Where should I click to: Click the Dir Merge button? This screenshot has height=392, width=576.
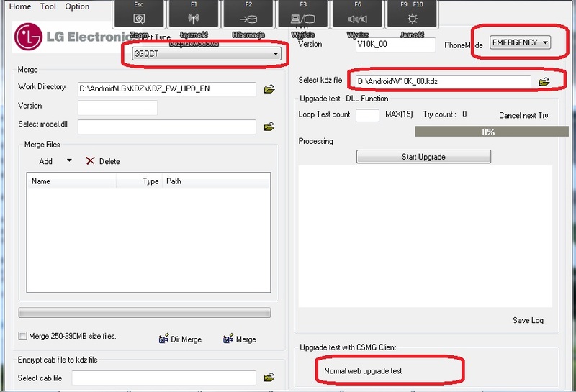(180, 339)
